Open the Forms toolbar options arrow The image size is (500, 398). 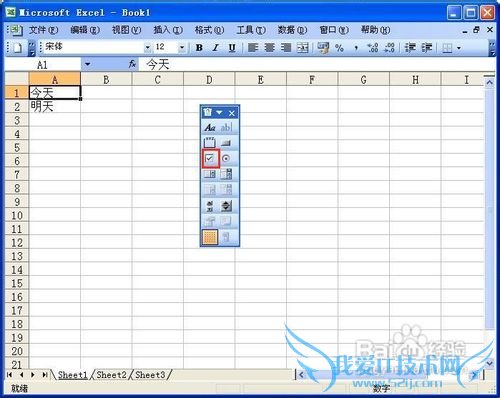(219, 113)
